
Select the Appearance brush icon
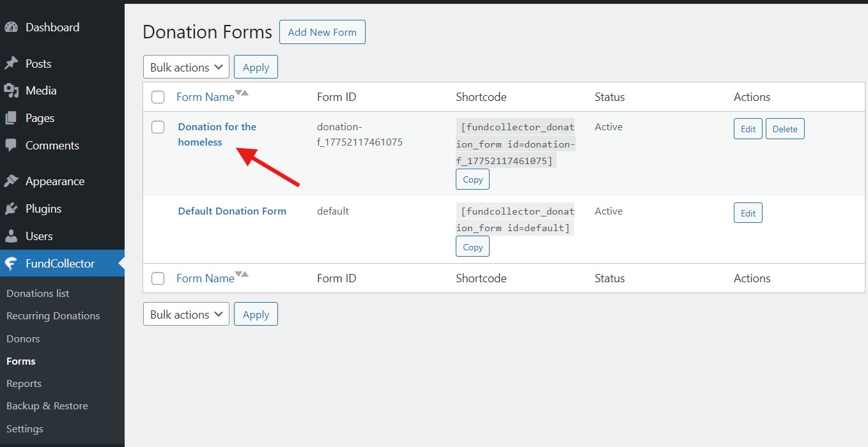click(13, 181)
